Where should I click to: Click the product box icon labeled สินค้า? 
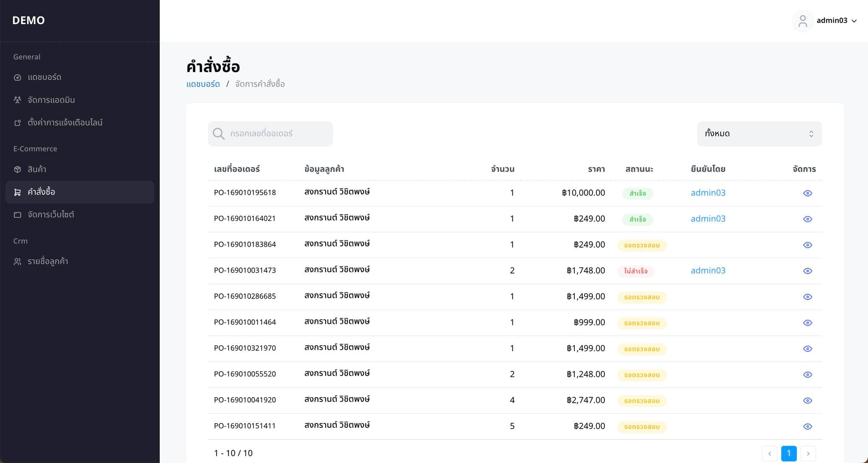coord(17,170)
